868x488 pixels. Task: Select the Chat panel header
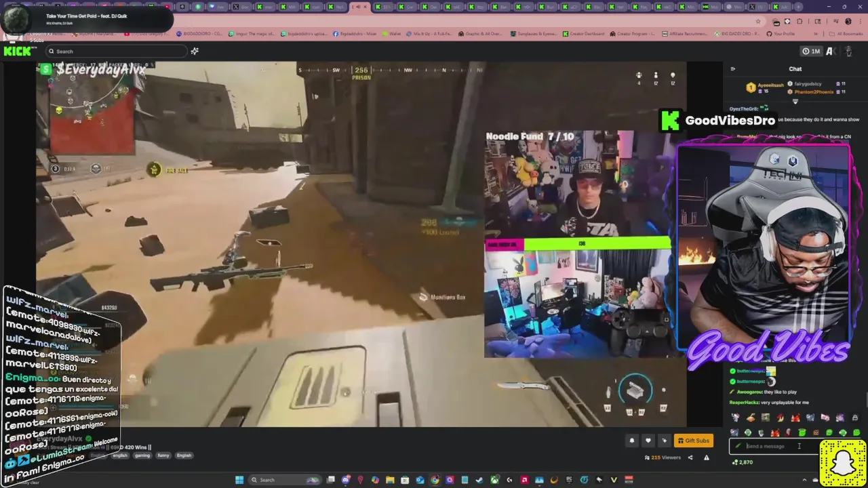(x=795, y=68)
